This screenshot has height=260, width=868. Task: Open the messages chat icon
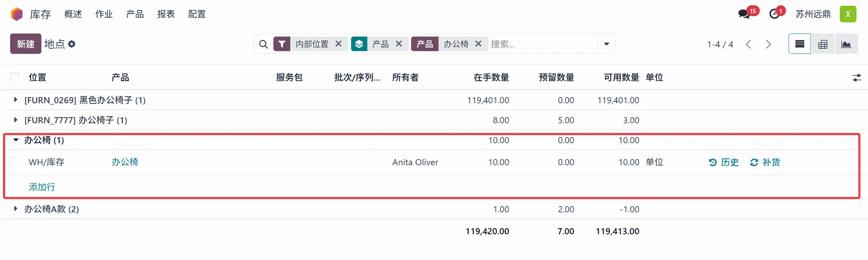click(744, 14)
